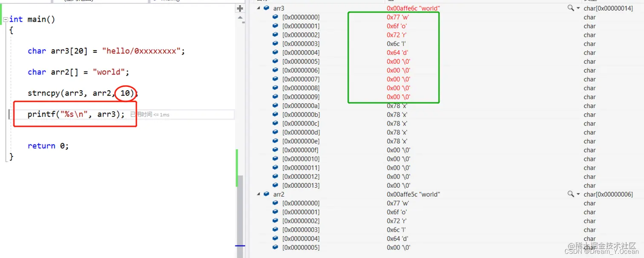Click cube icon of arr3 element [0x0000000f]
Image resolution: width=644 pixels, height=258 pixels.
276,150
